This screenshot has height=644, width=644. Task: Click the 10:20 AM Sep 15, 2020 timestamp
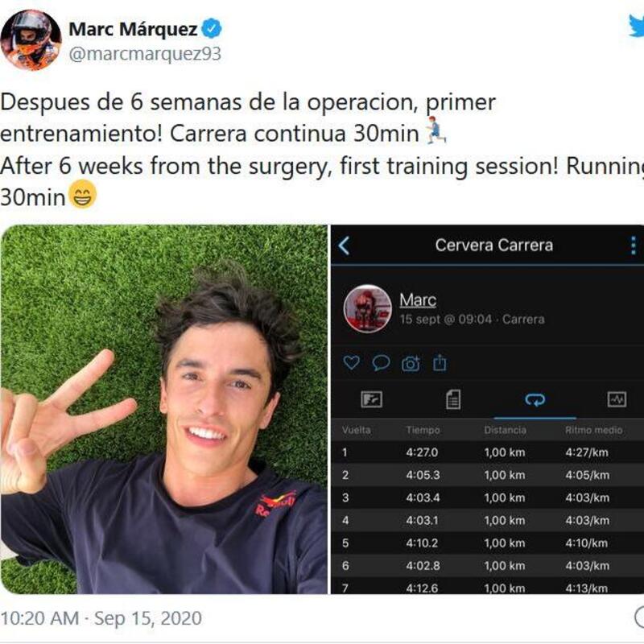tap(101, 618)
